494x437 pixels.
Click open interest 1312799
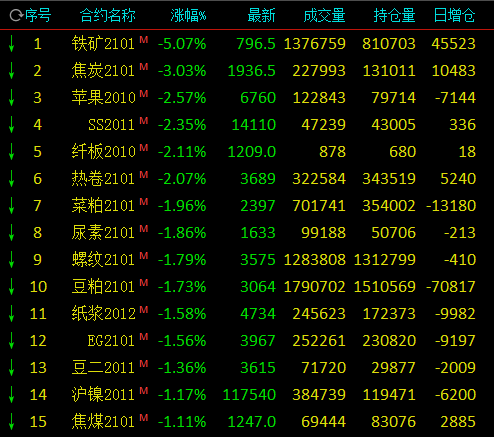click(385, 260)
